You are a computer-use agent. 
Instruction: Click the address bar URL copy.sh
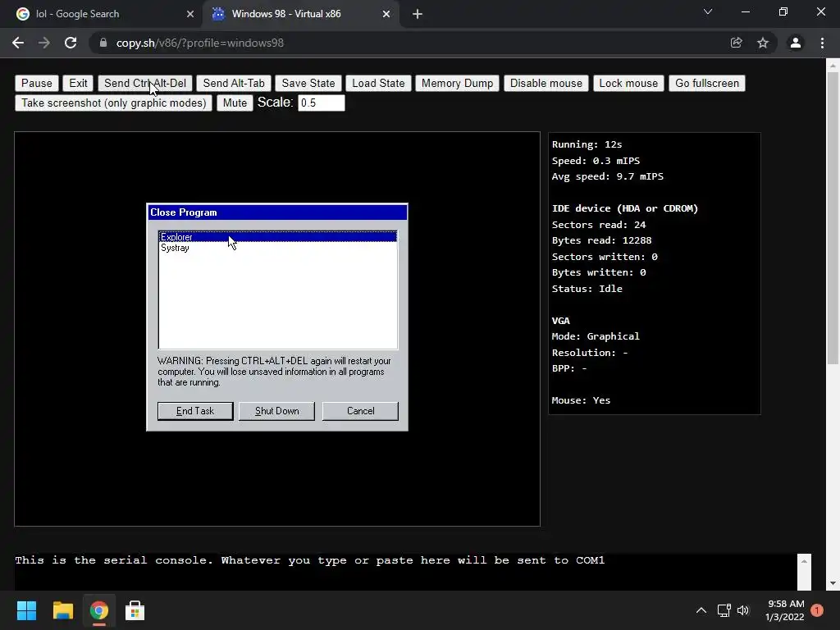200,43
